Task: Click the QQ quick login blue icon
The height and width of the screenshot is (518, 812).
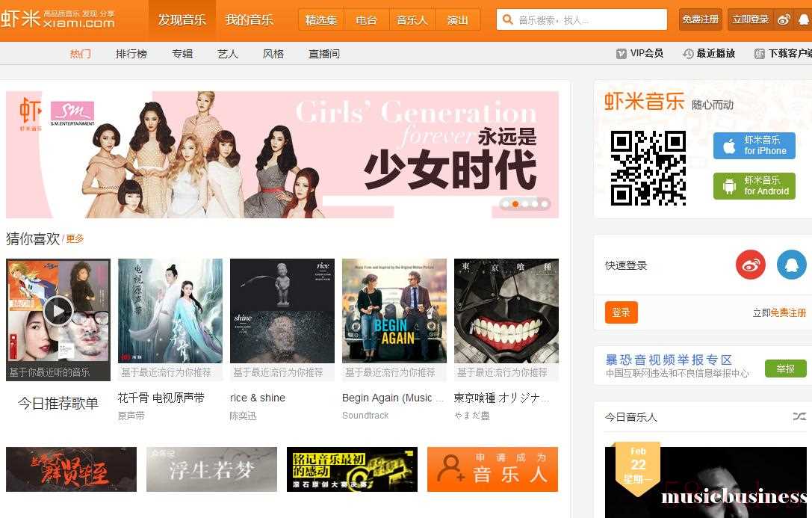Action: click(792, 265)
